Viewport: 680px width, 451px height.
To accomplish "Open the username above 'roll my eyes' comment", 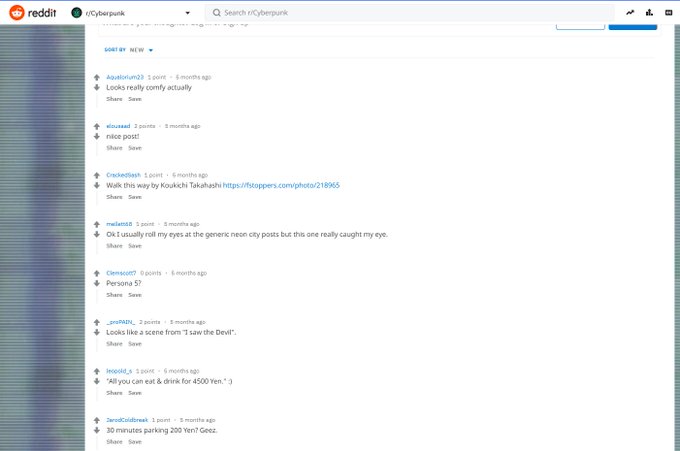I will click(x=119, y=224).
